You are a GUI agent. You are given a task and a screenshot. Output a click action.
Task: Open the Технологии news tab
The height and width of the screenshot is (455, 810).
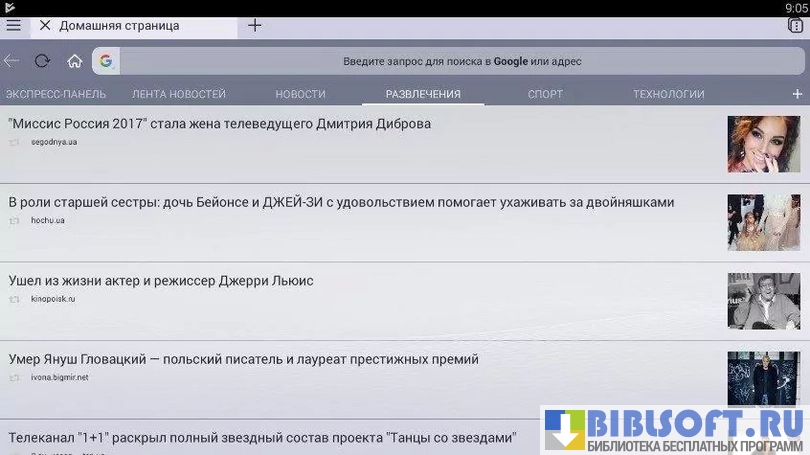[x=668, y=94]
